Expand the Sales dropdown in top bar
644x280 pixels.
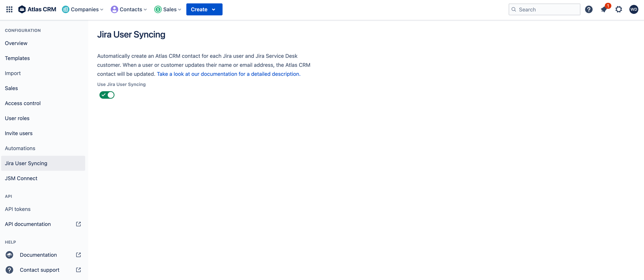[x=168, y=10]
